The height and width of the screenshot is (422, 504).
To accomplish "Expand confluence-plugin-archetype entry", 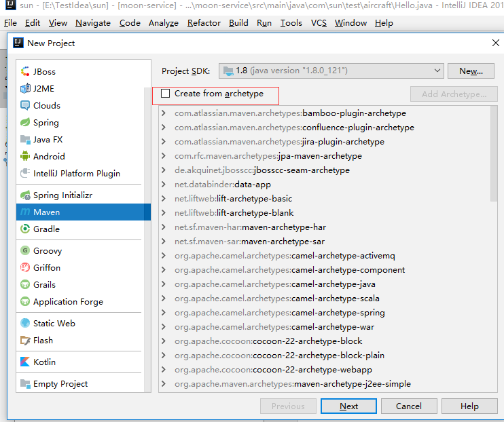I will pos(164,127).
